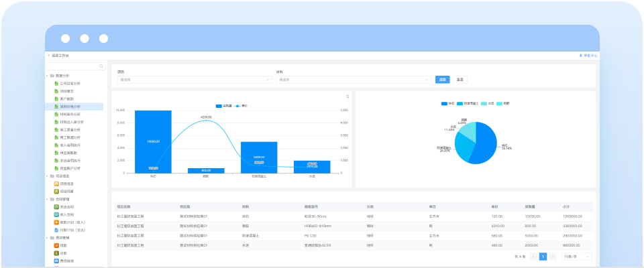Click the orange 借款 item icon

pos(56,245)
